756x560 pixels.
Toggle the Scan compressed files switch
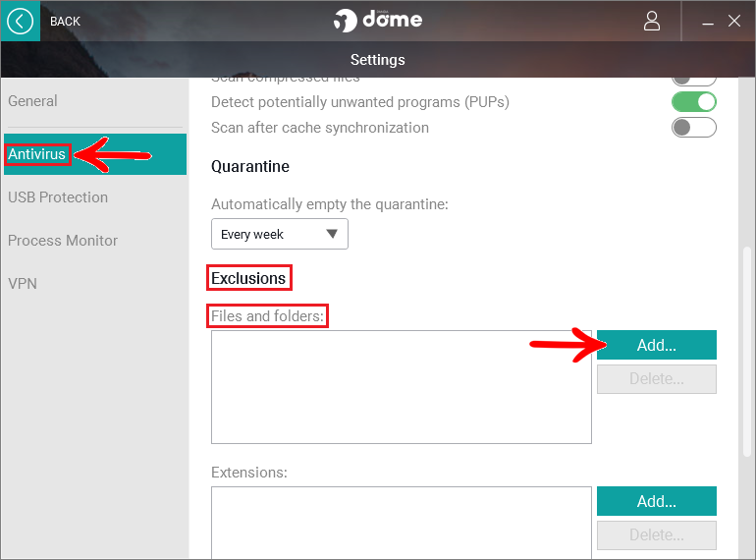694,81
